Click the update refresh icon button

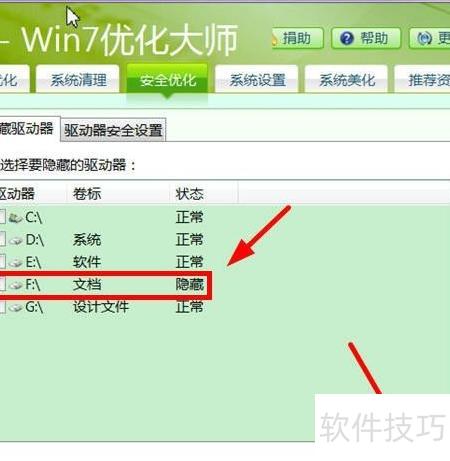[x=424, y=38]
